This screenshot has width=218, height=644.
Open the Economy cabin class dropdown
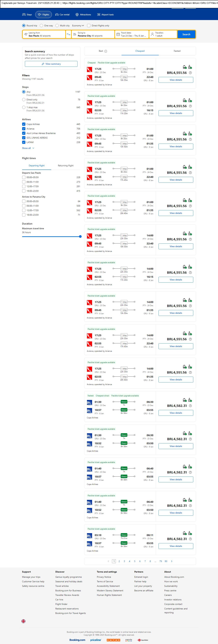tap(78, 26)
